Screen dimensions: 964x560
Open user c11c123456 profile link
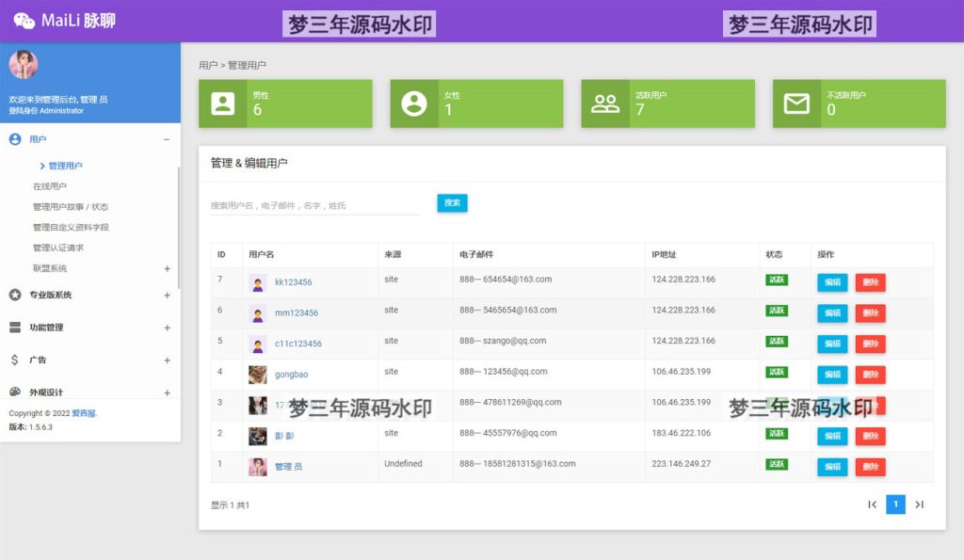click(x=298, y=344)
